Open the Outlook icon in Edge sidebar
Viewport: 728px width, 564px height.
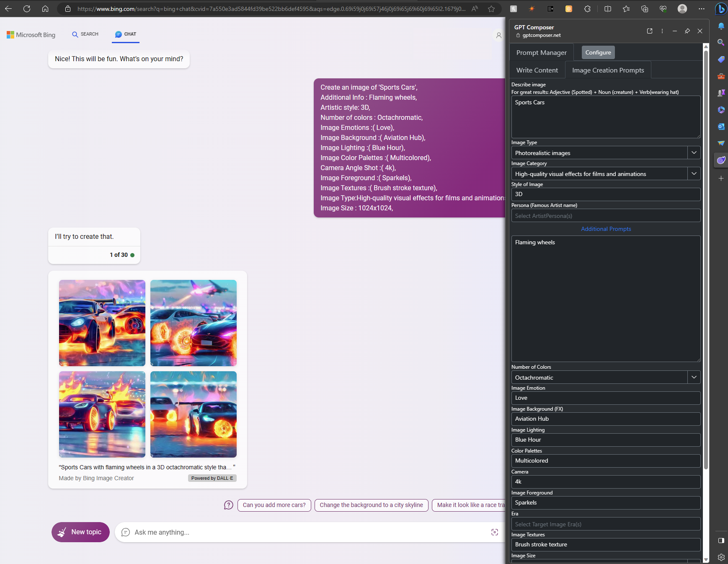point(721,127)
